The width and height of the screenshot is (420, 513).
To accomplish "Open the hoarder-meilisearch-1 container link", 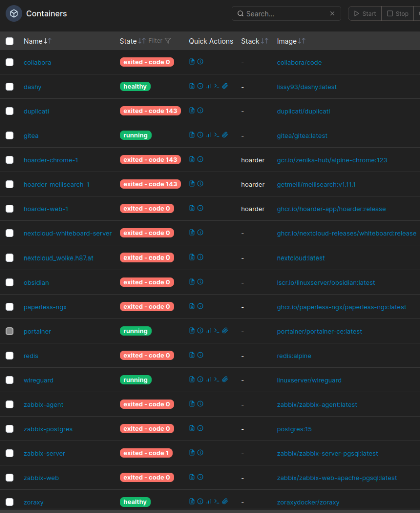I will 56,184.
